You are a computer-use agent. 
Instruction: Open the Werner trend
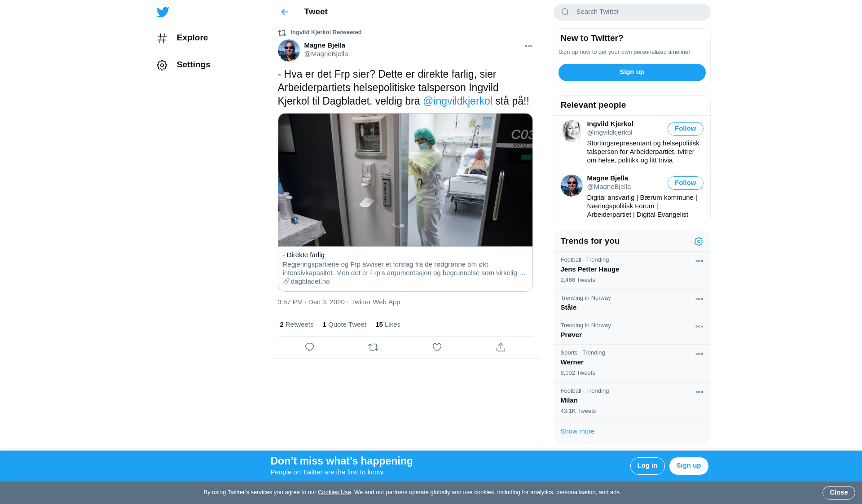[632, 364]
